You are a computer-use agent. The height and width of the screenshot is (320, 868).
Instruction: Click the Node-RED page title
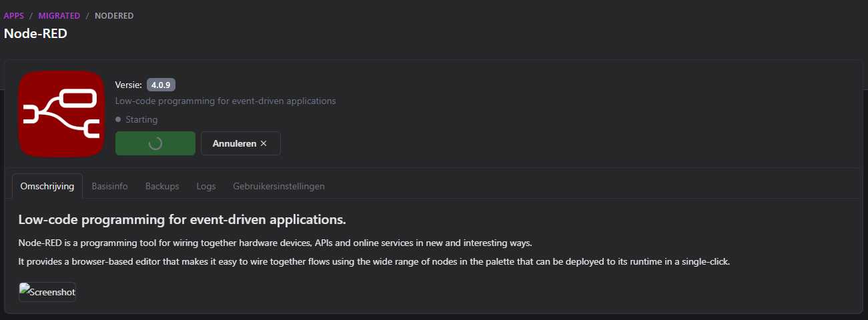coord(35,33)
